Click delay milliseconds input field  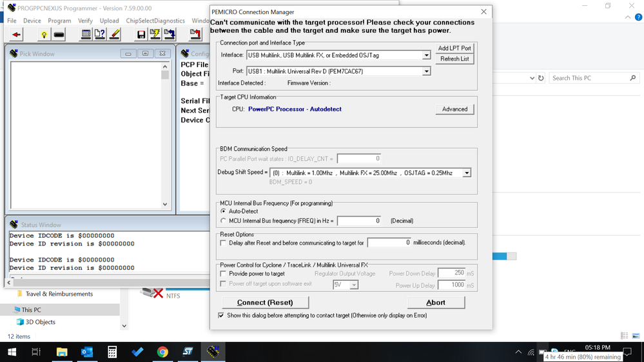point(389,243)
